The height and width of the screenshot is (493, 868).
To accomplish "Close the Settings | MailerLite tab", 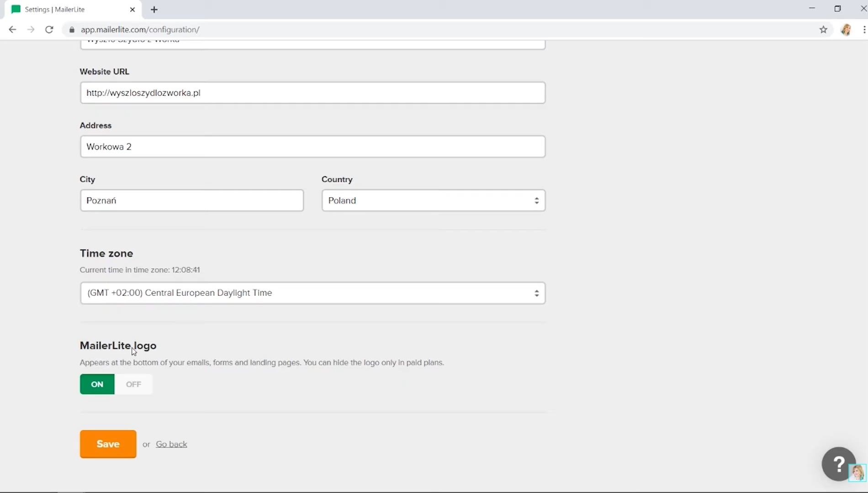I will pyautogui.click(x=132, y=10).
